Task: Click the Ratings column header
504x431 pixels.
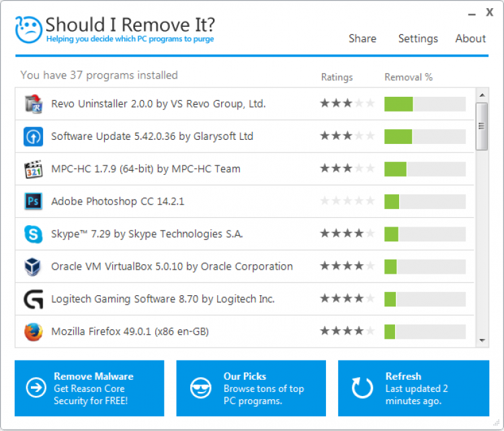Action: tap(337, 77)
